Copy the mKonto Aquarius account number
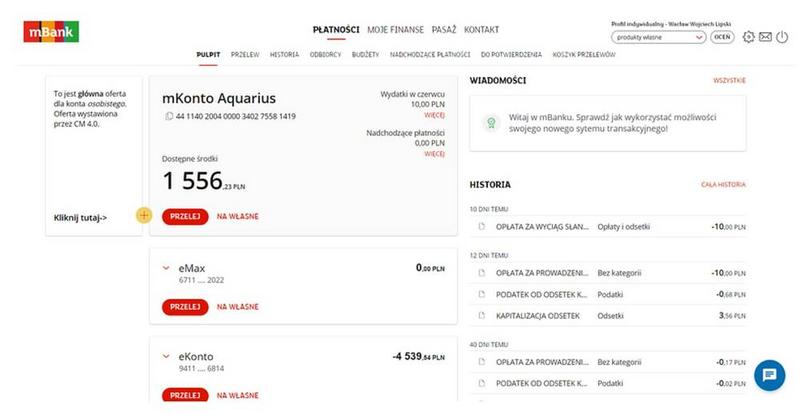Screen dimensions: 800x414 (x=169, y=117)
